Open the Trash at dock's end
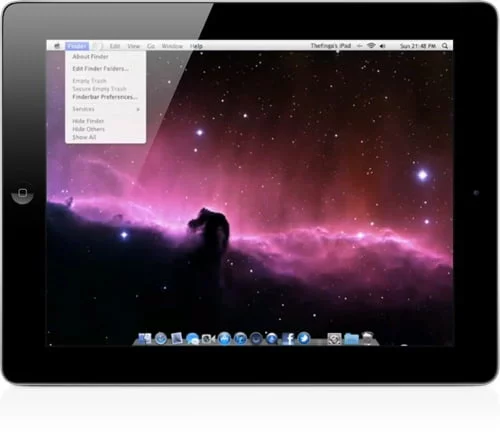The width and height of the screenshot is (500, 435). (x=368, y=338)
